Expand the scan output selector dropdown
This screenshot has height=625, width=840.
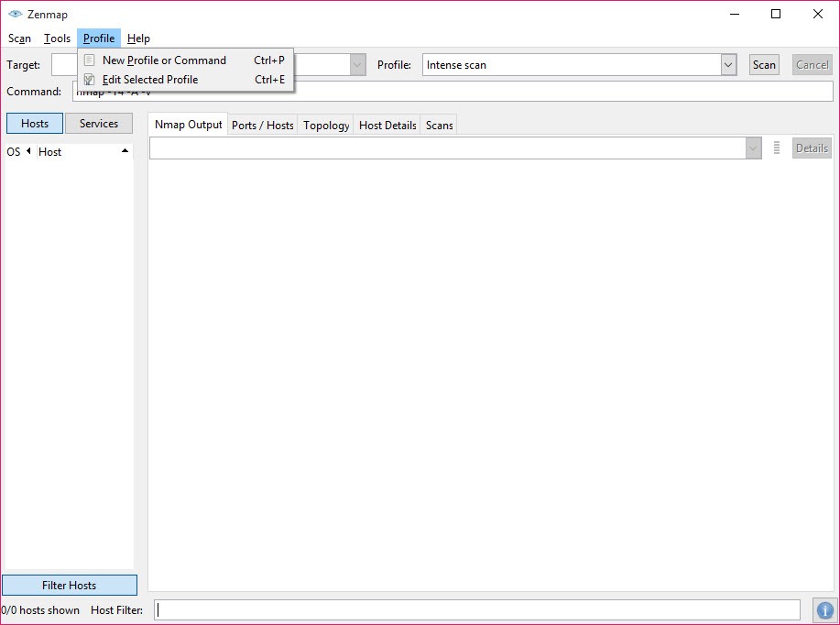point(753,148)
